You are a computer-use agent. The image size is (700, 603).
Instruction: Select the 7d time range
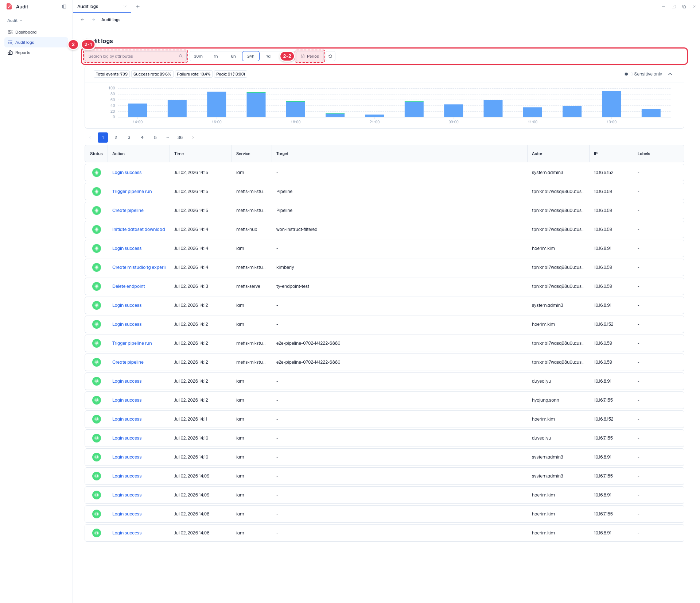point(268,56)
